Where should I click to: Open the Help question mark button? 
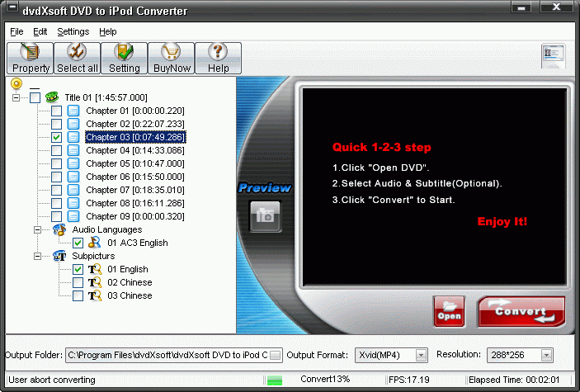click(219, 58)
